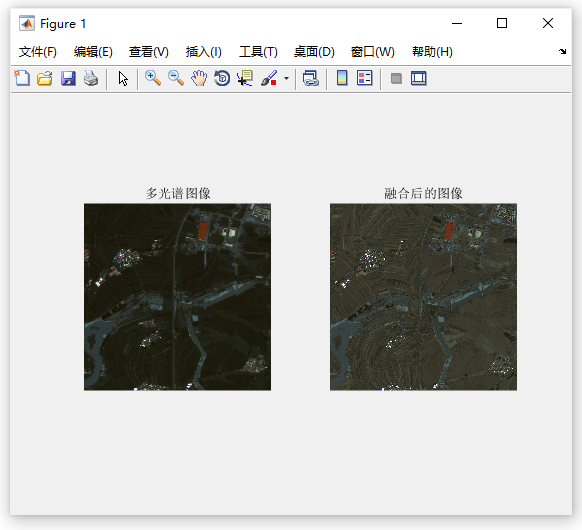Select the Zoom In tool
The height and width of the screenshot is (530, 582).
(153, 78)
